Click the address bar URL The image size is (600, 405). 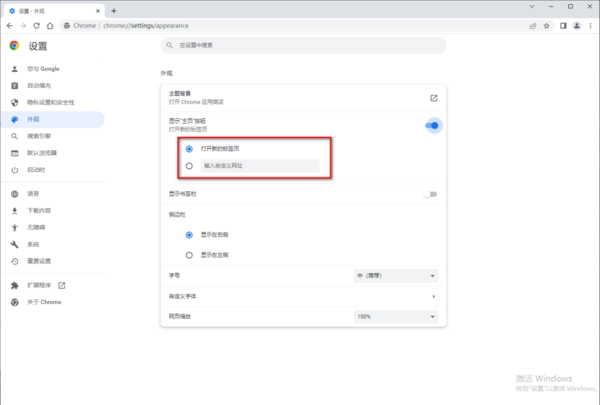click(x=146, y=26)
